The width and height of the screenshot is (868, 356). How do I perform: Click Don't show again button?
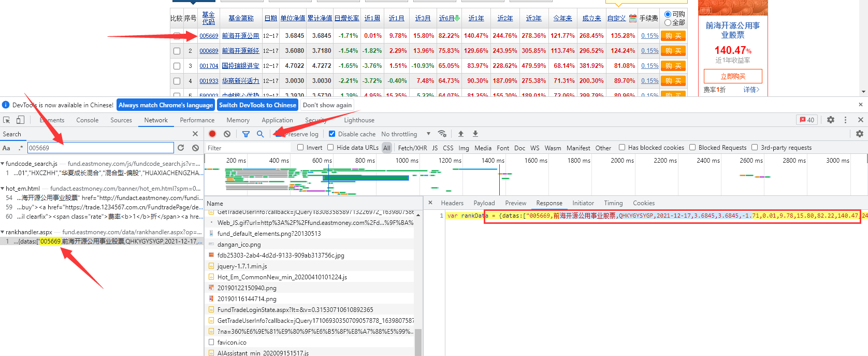(x=327, y=105)
